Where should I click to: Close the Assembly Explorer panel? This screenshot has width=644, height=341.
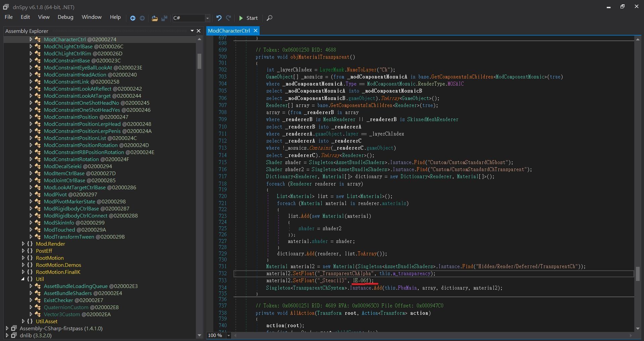coord(199,31)
